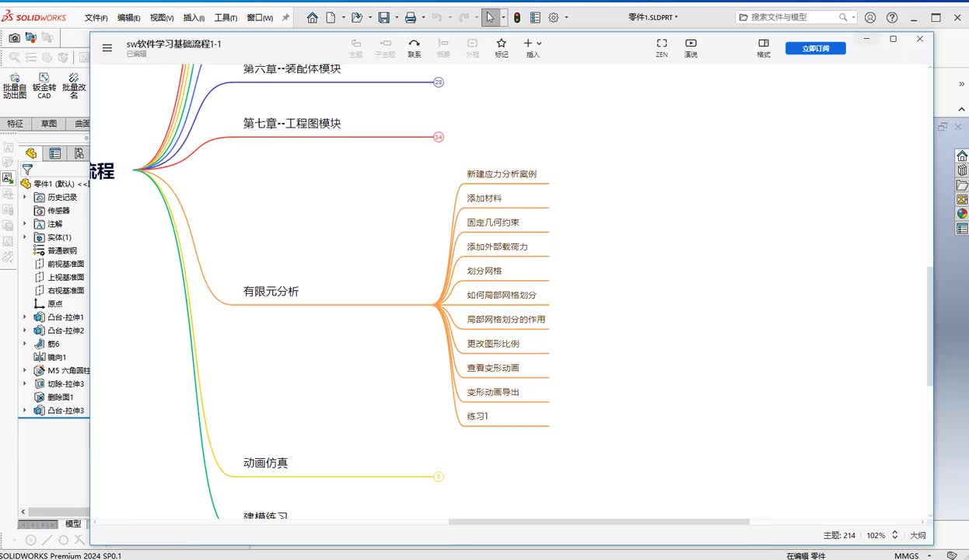Open the task pane file explorer folder

click(x=962, y=185)
